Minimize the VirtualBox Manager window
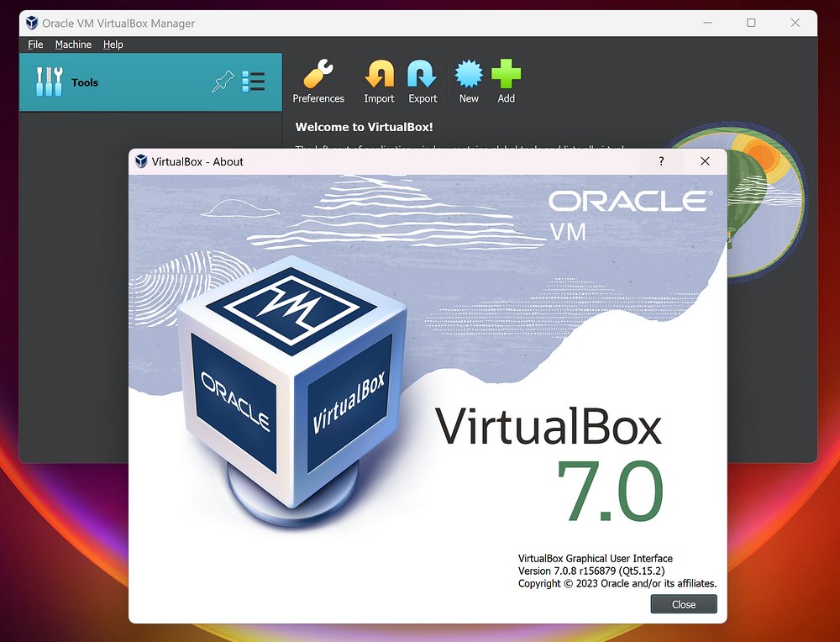Viewport: 840px width, 642px height. 707,23
